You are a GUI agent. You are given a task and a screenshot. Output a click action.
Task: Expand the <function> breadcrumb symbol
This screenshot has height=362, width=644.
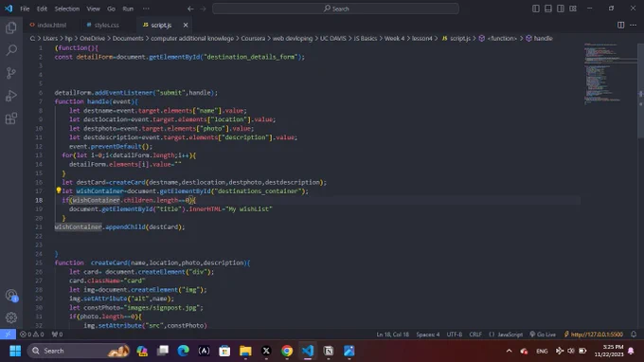coord(498,38)
